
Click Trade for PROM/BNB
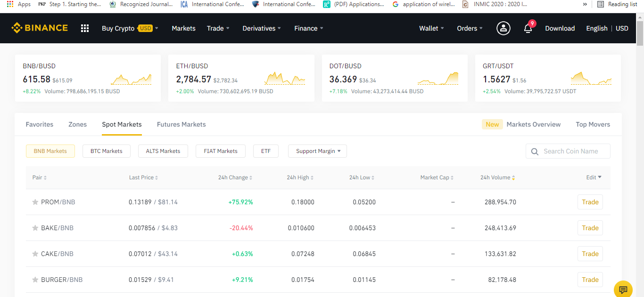(x=590, y=202)
